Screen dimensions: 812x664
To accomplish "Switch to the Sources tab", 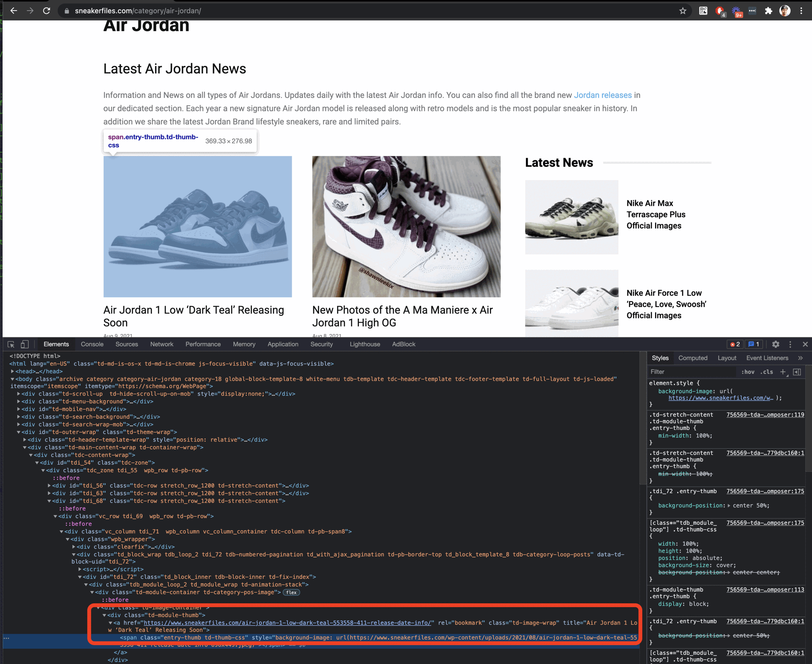I will pos(127,344).
